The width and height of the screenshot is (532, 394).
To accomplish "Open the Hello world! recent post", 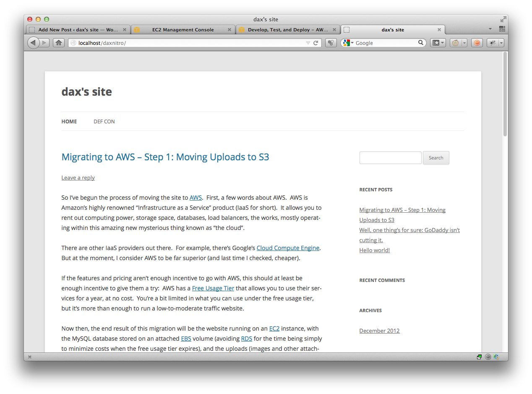I will (375, 250).
